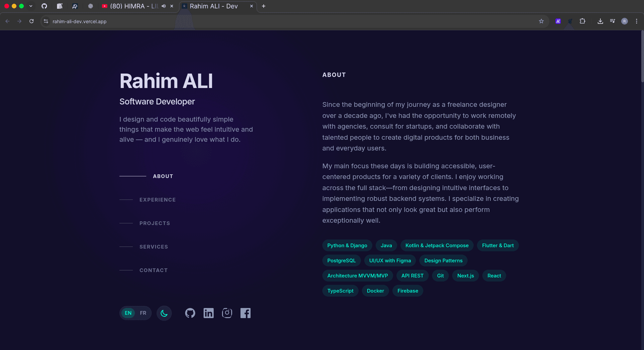644x350 pixels.
Task: Open the Instagram icon
Action: tap(227, 313)
